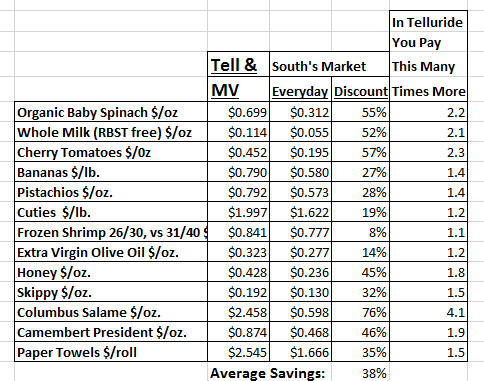Click the Tell & MV header cell
484x381 pixels.
(238, 77)
